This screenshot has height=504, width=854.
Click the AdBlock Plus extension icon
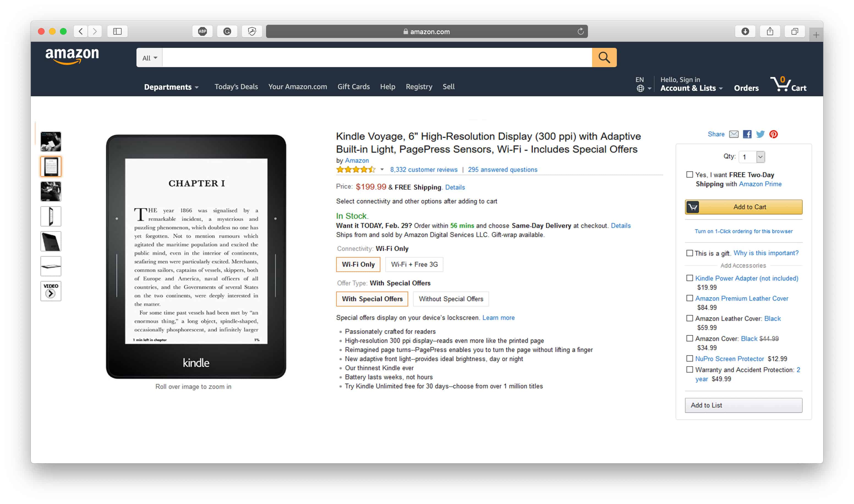pyautogui.click(x=202, y=32)
